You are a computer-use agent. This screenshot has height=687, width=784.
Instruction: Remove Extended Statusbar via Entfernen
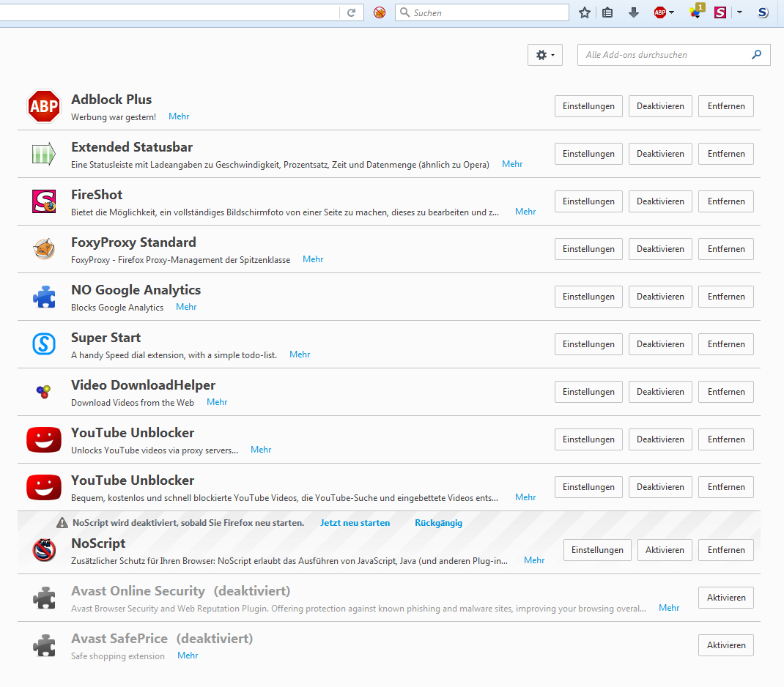(x=726, y=154)
